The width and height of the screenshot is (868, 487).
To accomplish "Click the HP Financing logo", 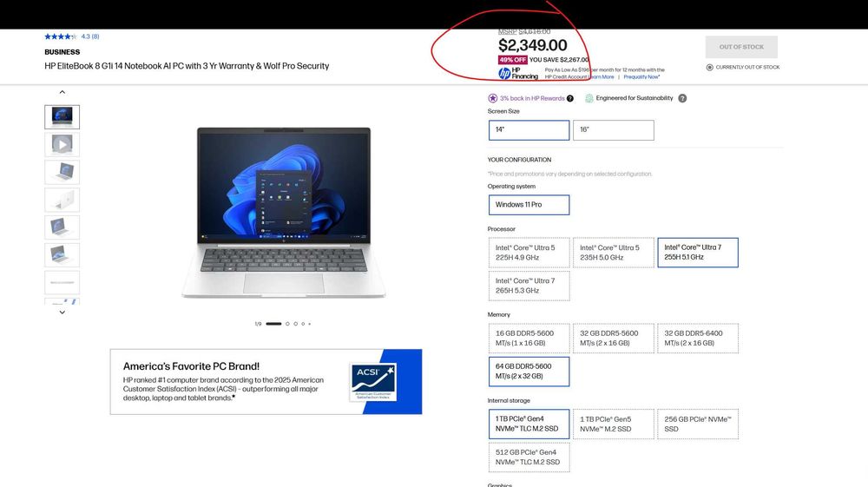I will tap(518, 73).
